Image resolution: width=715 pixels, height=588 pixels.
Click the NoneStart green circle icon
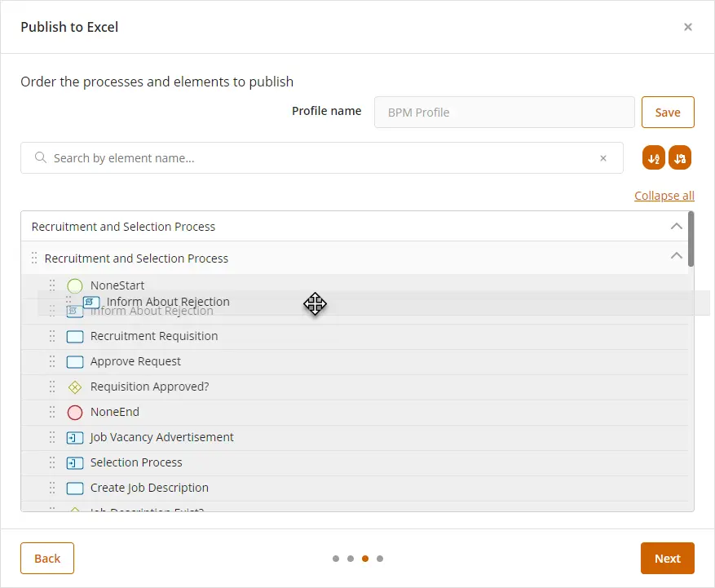(75, 285)
